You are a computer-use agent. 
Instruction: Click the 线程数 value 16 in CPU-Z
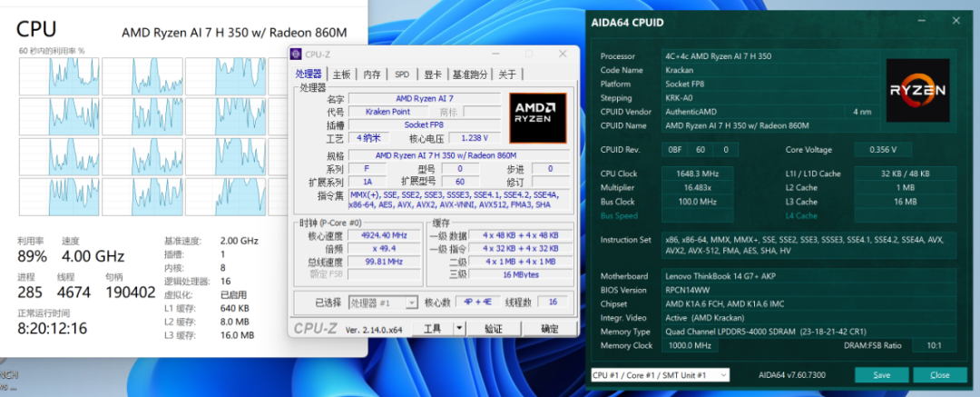552,303
